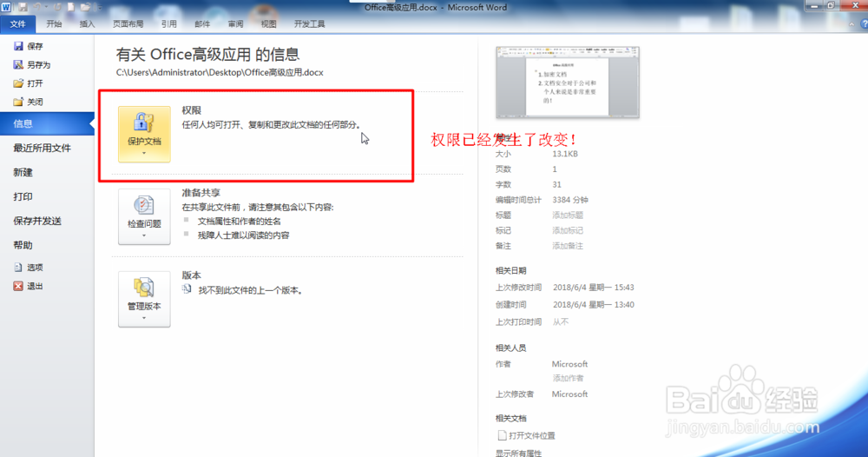The height and width of the screenshot is (457, 868).
Task: Click the 权限 heading
Action: (192, 110)
